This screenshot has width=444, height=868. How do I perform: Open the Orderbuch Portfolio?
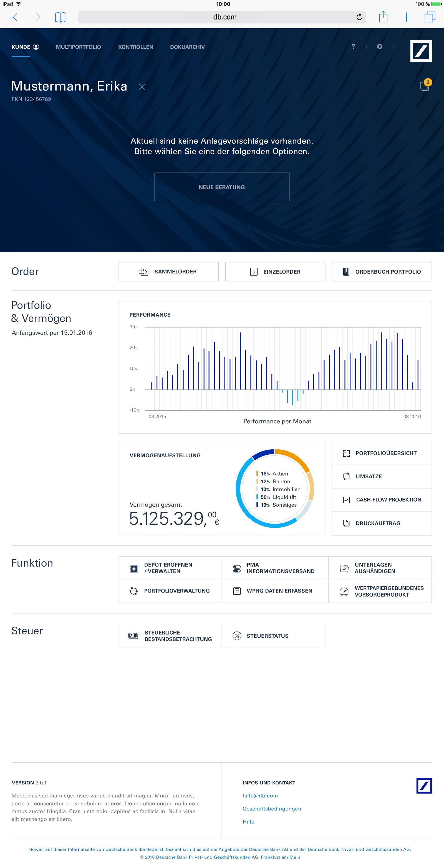[381, 272]
